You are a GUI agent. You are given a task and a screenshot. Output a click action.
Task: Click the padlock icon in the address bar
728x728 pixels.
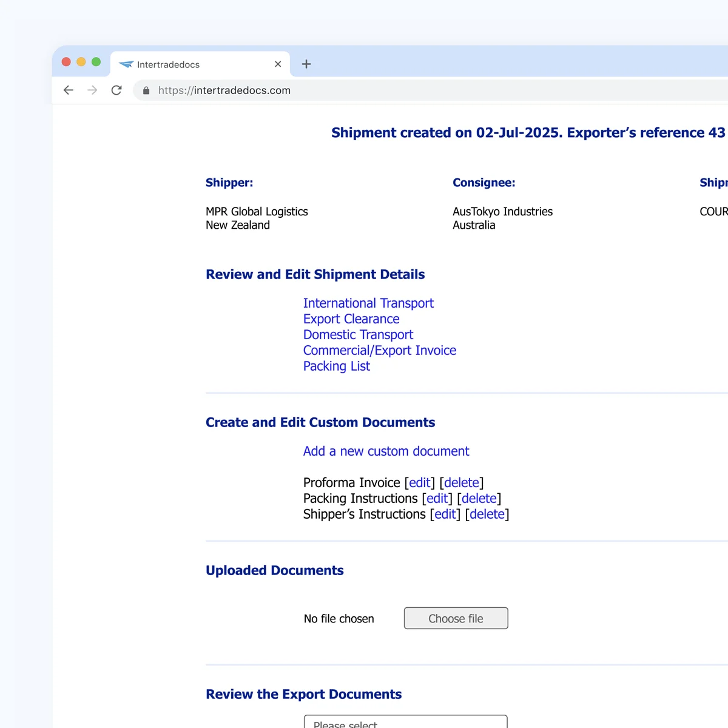click(146, 90)
